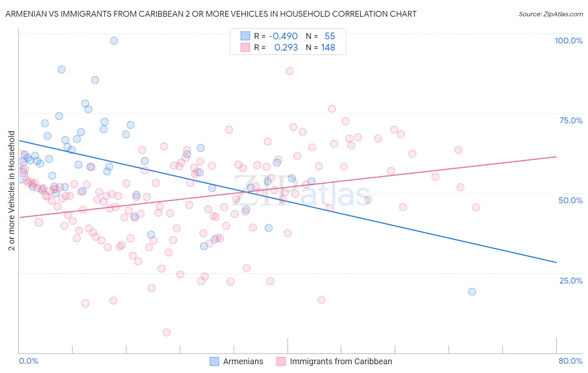Viewport: 588px width, 373px height.
Task: Click the N value 148 in the legend
Action: [328, 47]
